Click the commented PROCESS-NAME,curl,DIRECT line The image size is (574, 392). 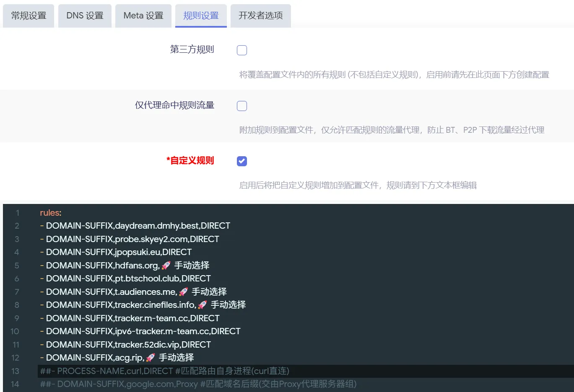click(x=164, y=371)
